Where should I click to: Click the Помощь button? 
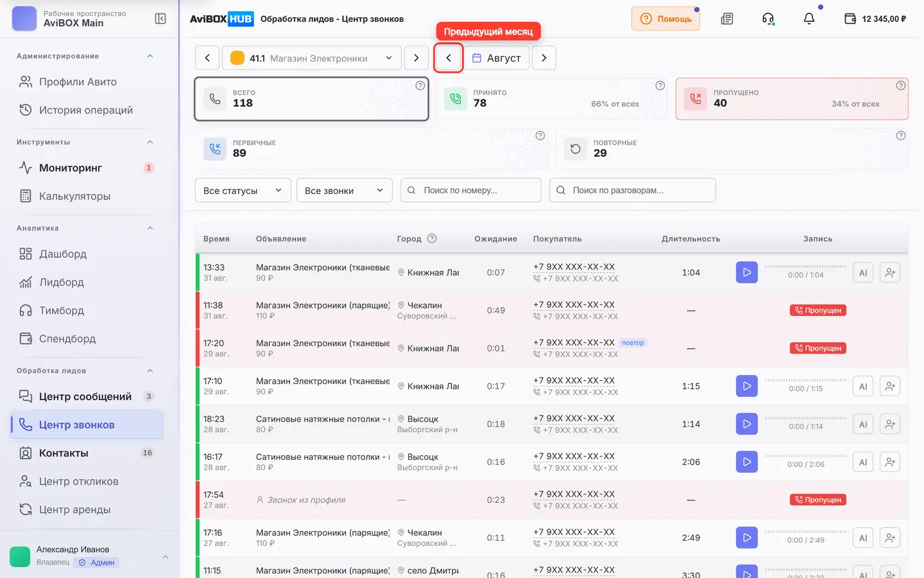click(665, 19)
